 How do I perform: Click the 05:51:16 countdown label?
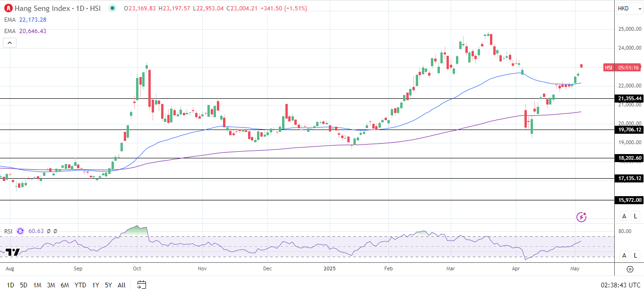628,68
